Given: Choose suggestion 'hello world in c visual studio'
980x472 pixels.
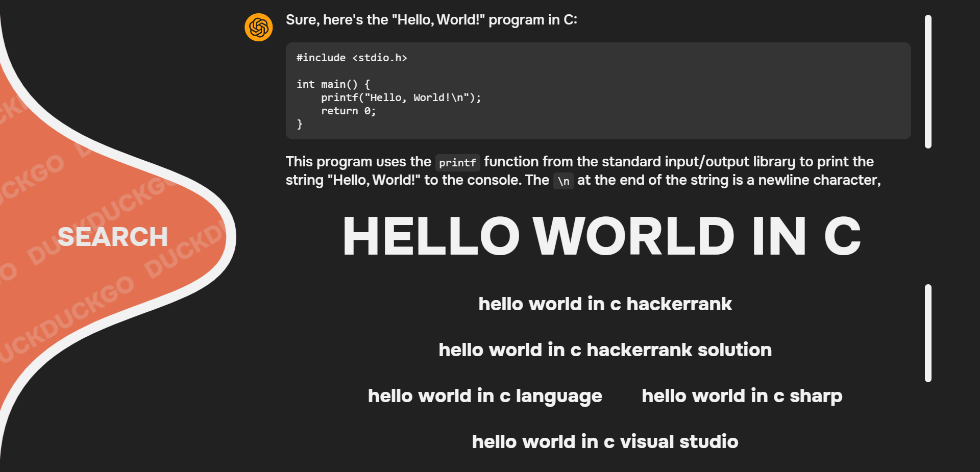Looking at the screenshot, I should (x=605, y=442).
